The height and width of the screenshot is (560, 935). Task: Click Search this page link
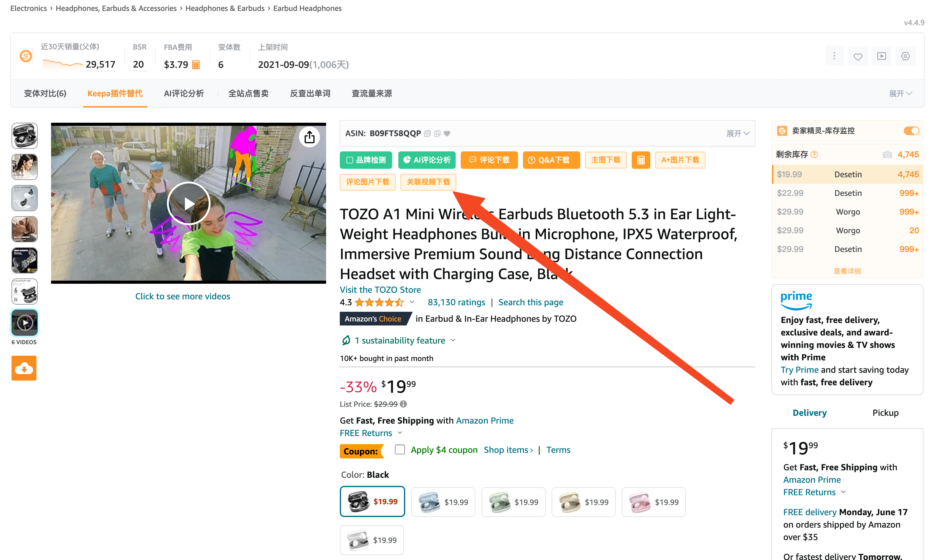tap(530, 302)
